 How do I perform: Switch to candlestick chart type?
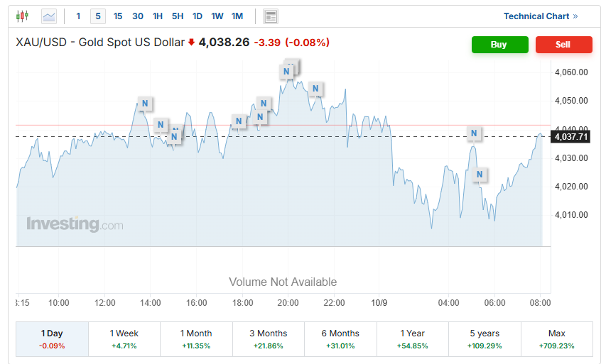[23, 16]
